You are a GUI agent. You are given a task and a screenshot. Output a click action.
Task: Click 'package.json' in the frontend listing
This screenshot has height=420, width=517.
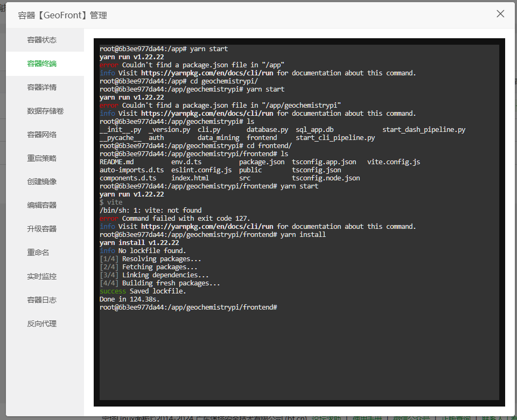coord(262,162)
